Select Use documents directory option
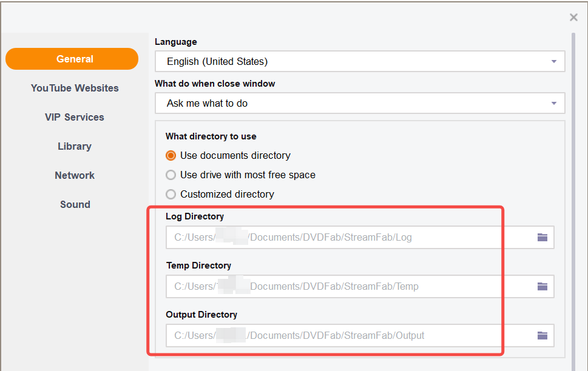 [x=171, y=155]
